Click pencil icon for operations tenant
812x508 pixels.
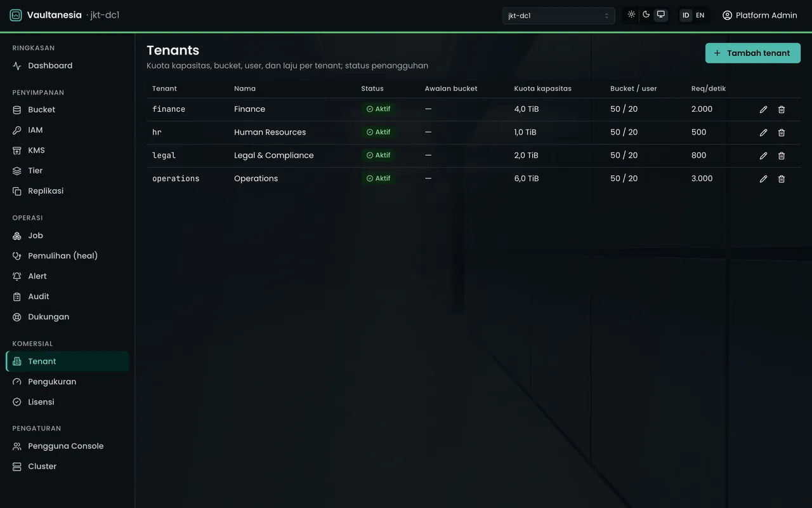(x=763, y=178)
